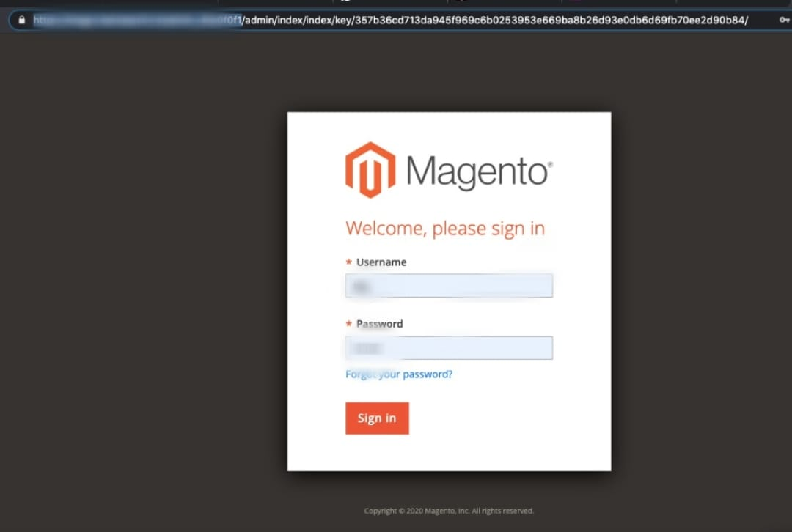Click the Copyright 2020 Magento footer text
Image resolution: width=792 pixels, height=532 pixels.
click(x=449, y=511)
